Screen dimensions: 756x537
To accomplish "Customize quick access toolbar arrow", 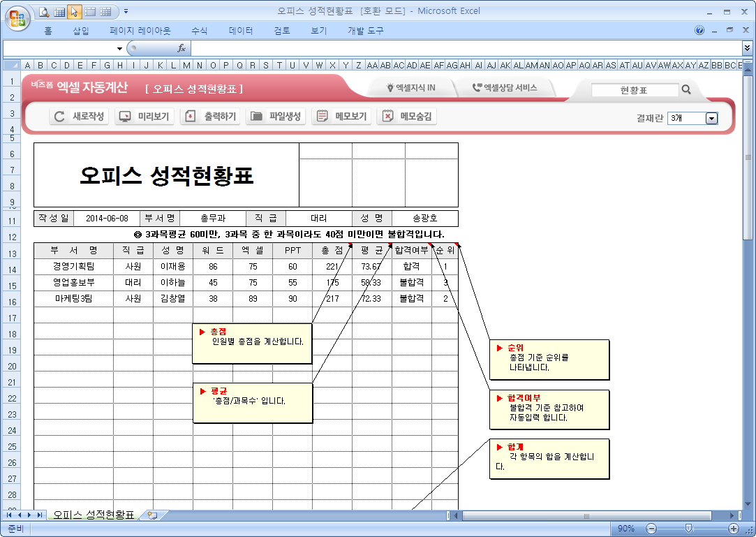I will point(126,12).
